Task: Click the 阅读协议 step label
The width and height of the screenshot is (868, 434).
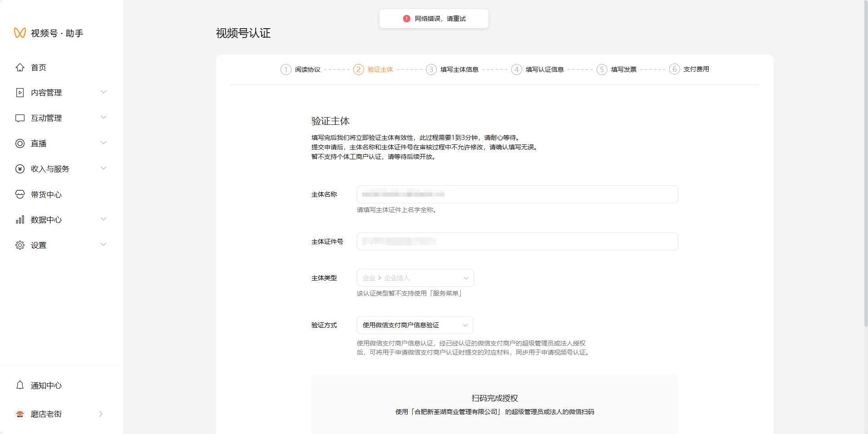Action: click(x=308, y=69)
